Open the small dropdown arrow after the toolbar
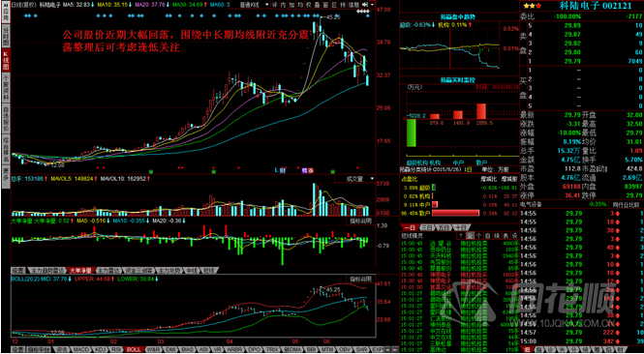Screen dimensions: 644x354 (x=372, y=5)
